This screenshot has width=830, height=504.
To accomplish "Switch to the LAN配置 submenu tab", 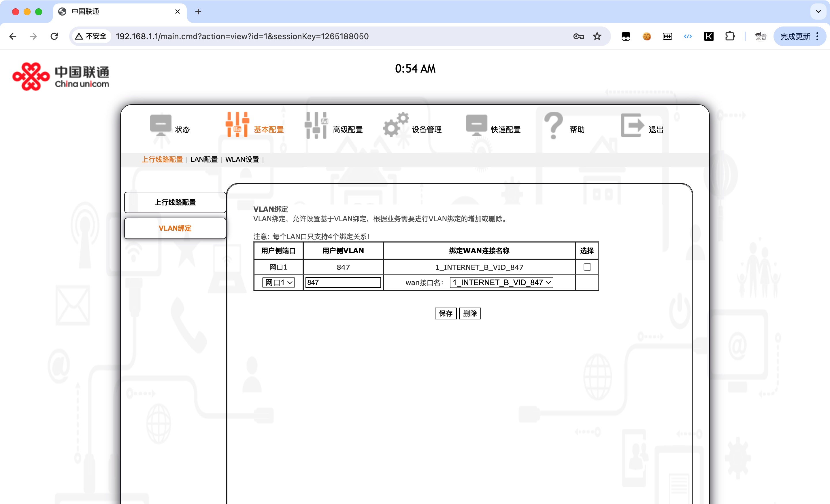I will coord(204,159).
